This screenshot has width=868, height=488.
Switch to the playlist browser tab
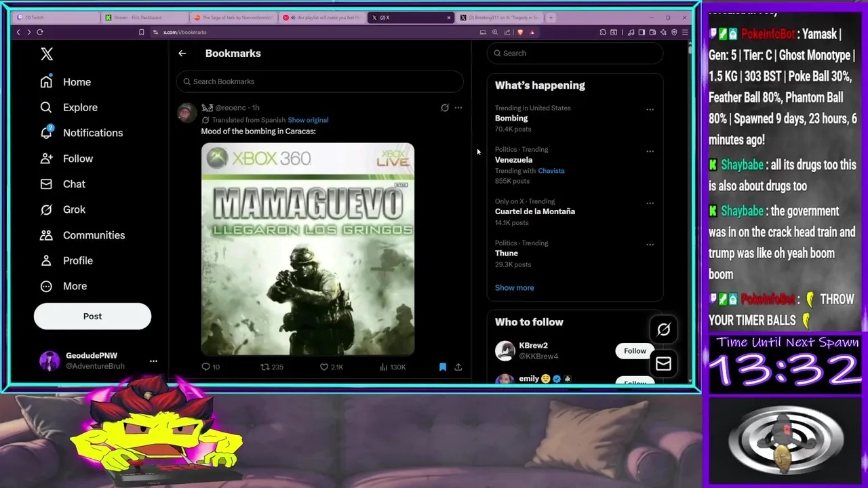pyautogui.click(x=323, y=18)
